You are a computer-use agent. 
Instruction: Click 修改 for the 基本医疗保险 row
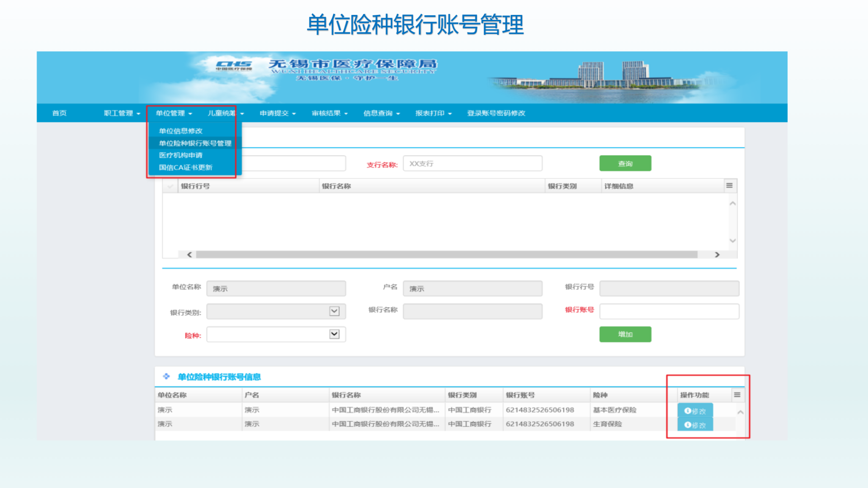click(695, 411)
